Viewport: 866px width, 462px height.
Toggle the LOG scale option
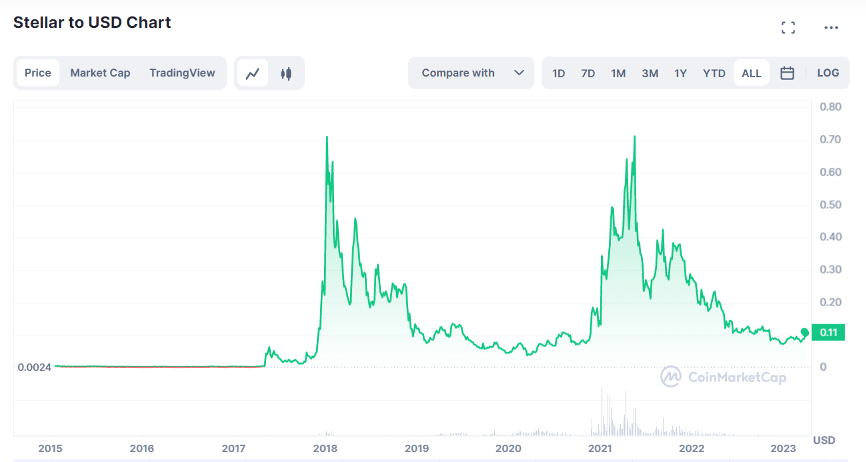coord(828,73)
